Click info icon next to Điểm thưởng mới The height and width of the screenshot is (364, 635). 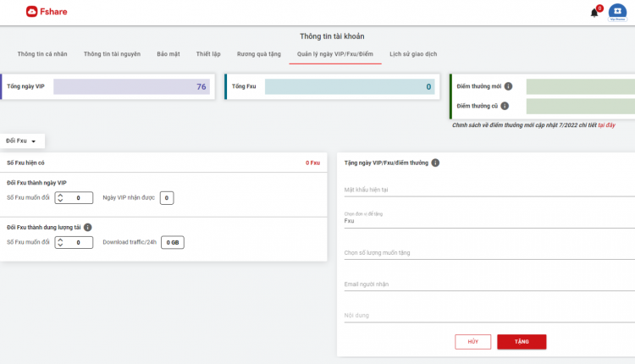pos(508,86)
